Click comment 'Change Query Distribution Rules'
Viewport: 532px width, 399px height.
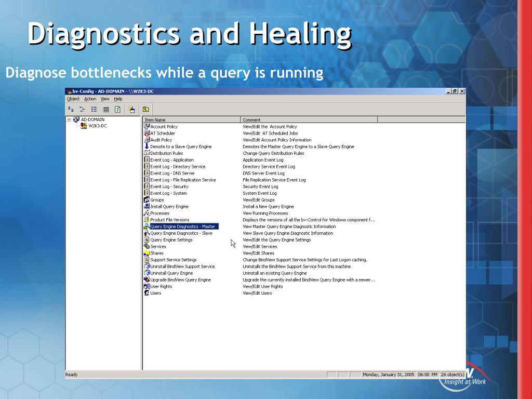(x=273, y=153)
